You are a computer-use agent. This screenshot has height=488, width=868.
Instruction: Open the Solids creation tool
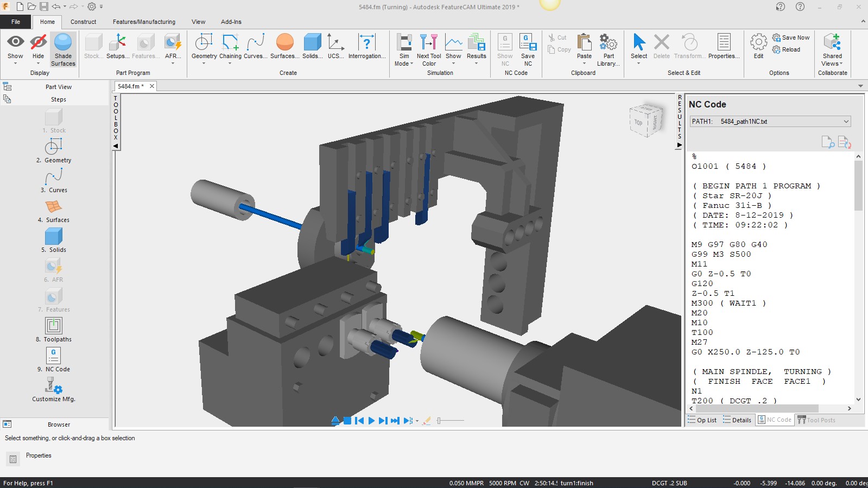[x=312, y=46]
